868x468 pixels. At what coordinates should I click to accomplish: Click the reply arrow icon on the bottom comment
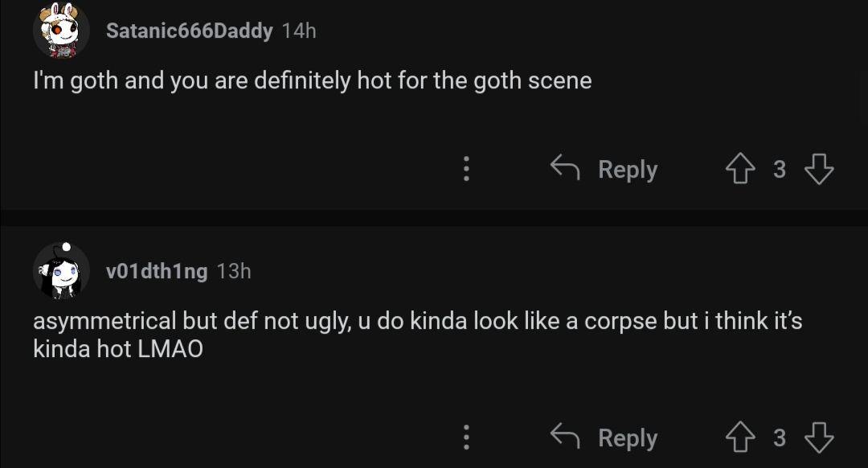(x=564, y=437)
